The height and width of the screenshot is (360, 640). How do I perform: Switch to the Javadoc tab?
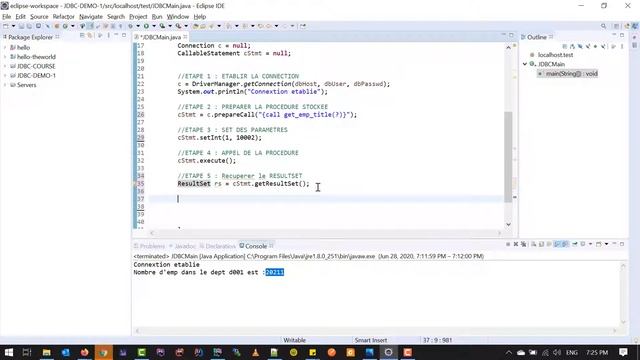click(x=182, y=246)
